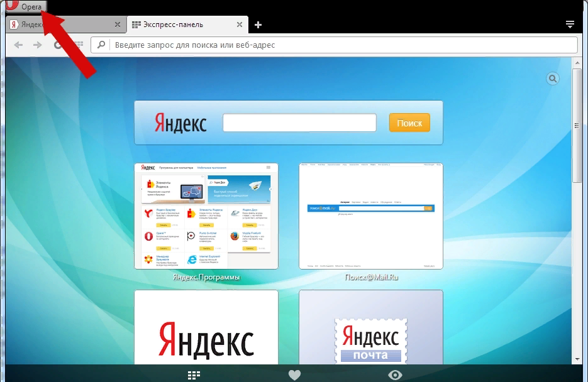Close the Яндекс tab
588x382 pixels.
[x=118, y=25]
